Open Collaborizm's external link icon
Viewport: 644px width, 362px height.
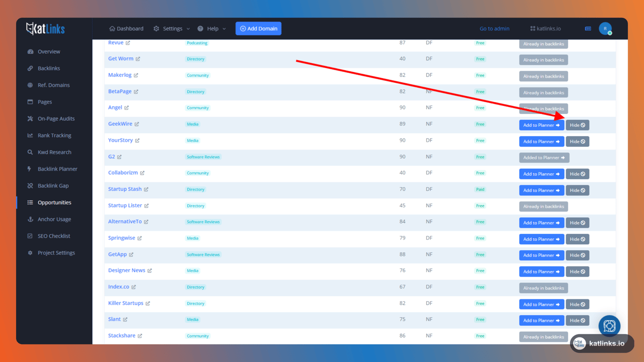click(142, 173)
